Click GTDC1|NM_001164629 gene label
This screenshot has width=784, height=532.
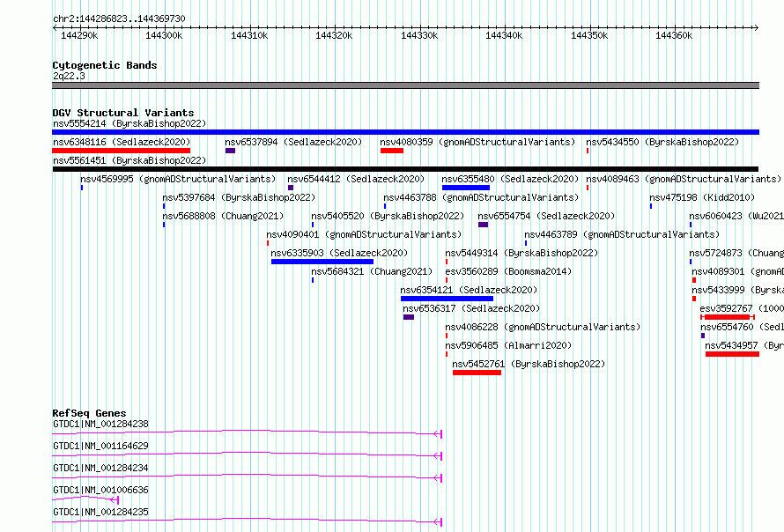point(100,446)
